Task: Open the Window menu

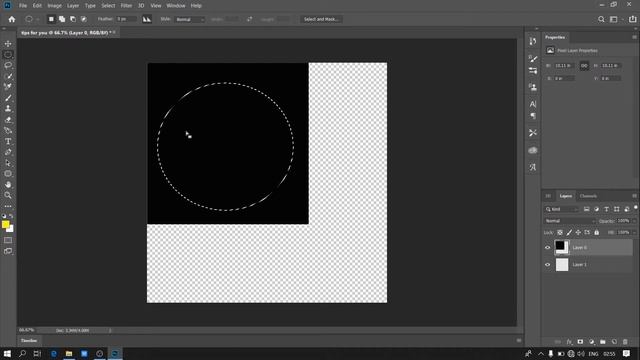Action: click(x=176, y=6)
